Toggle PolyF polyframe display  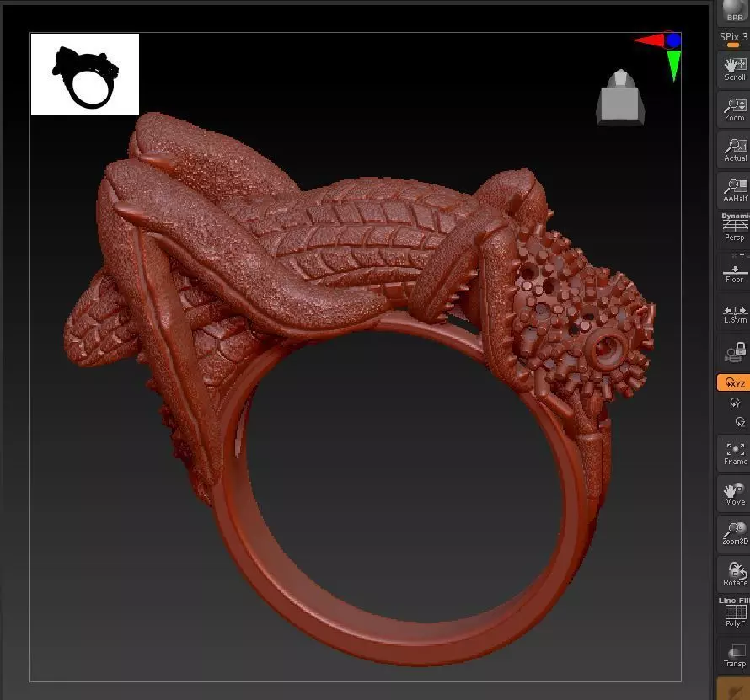[735, 616]
